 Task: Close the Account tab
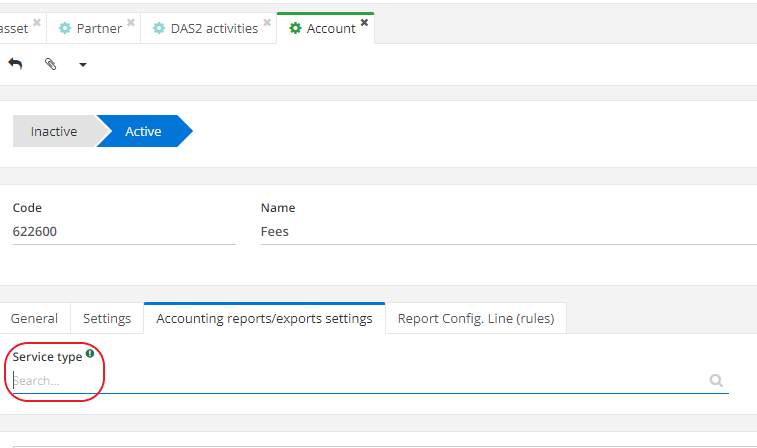(364, 22)
